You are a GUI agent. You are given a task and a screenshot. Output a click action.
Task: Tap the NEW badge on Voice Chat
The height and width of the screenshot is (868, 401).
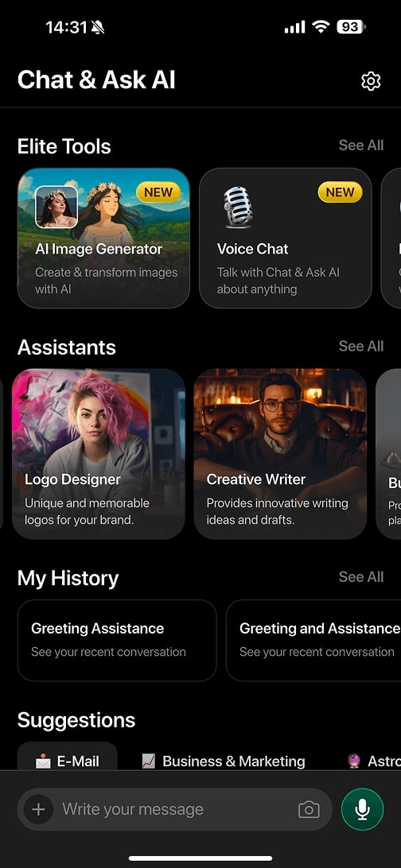340,192
